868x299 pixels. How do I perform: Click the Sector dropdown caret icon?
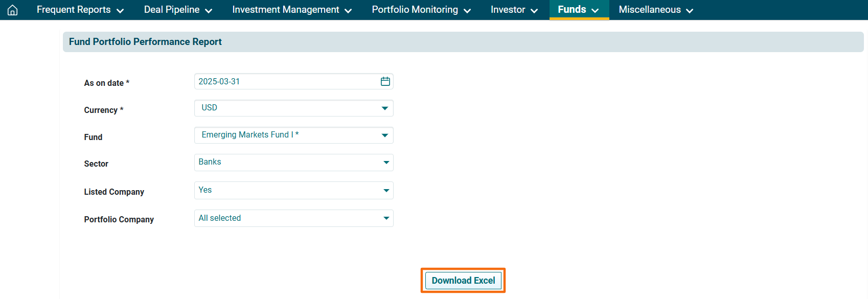point(386,163)
